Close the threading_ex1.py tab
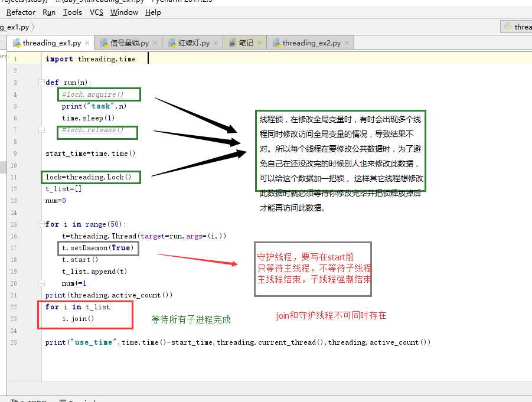Screen dimensions: 532x402 tap(87, 43)
